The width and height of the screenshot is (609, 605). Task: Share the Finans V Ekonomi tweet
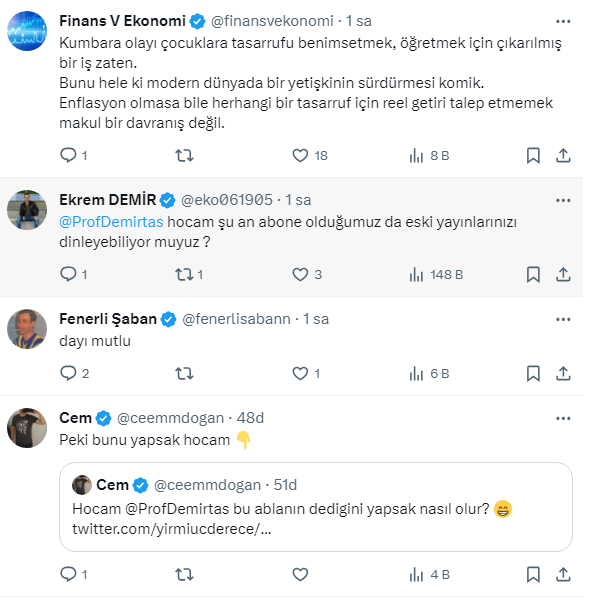pos(563,156)
